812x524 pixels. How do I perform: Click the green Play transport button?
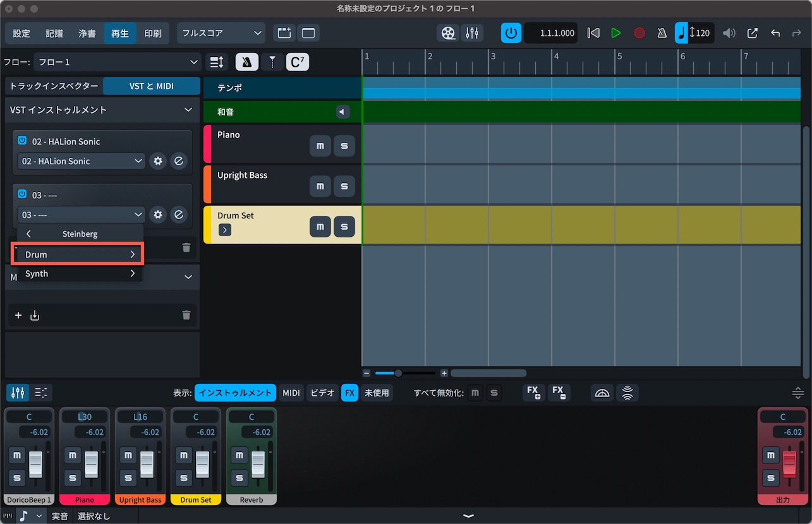point(615,33)
